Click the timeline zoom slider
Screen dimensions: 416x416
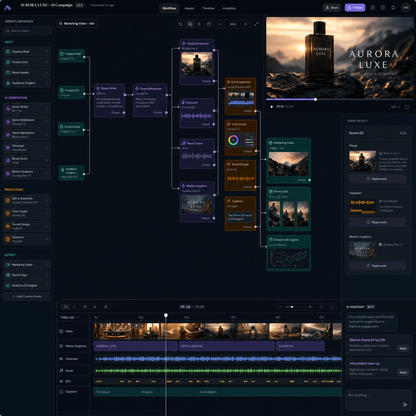click(295, 307)
